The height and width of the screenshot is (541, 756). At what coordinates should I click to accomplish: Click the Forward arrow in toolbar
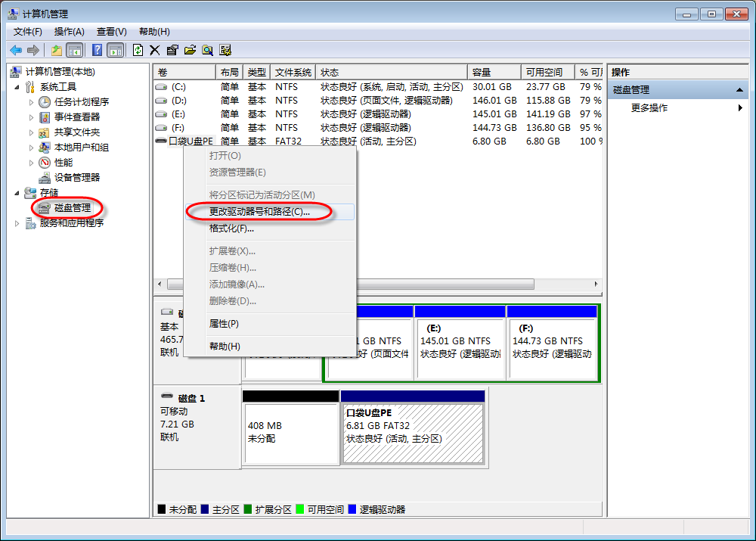coord(33,50)
